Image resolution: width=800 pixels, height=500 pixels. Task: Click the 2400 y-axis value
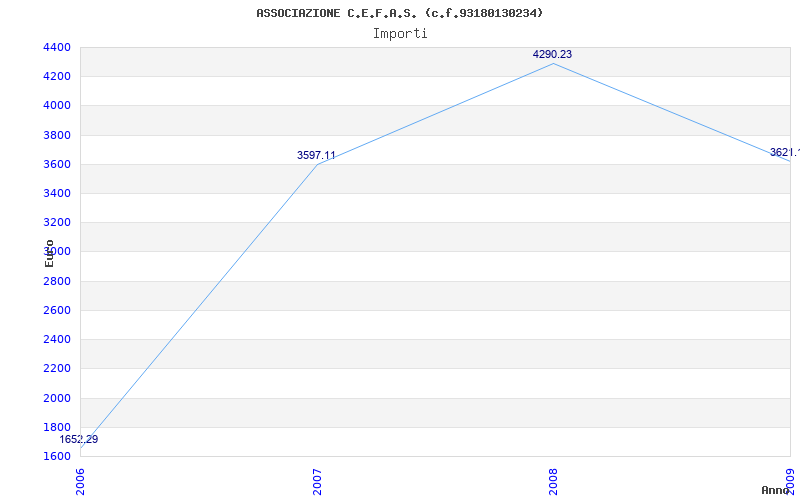click(57, 339)
